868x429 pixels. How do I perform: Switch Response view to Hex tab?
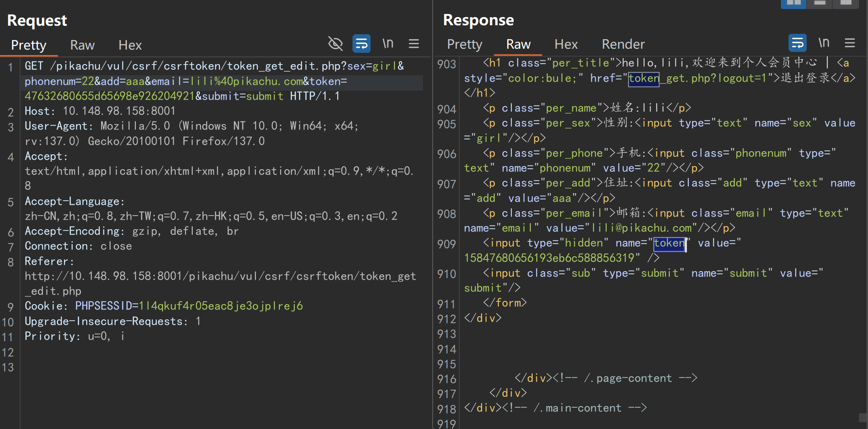coord(566,44)
